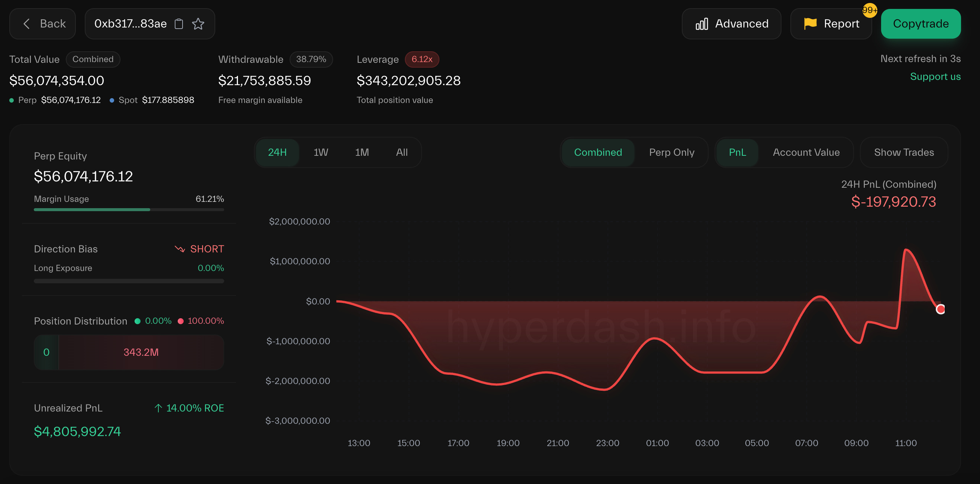This screenshot has width=980, height=484.
Task: Click the Report flag icon
Action: point(810,23)
